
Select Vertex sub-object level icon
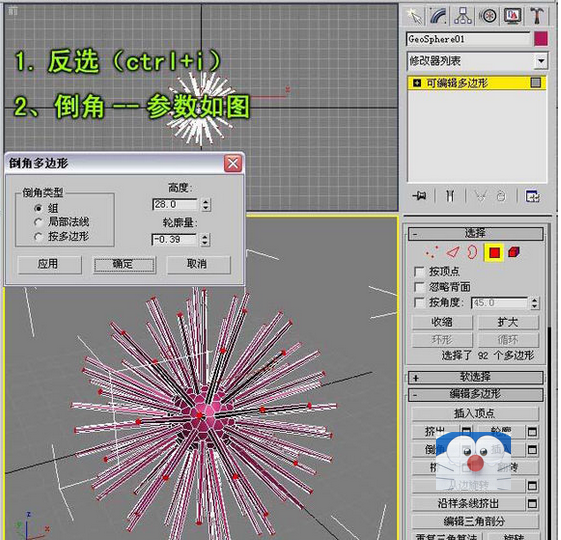coord(432,252)
